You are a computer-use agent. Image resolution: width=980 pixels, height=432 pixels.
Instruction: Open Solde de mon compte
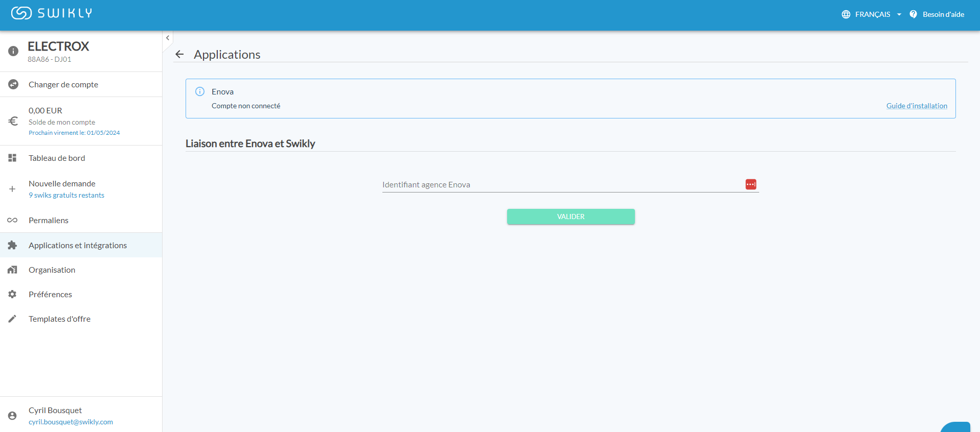click(x=62, y=122)
